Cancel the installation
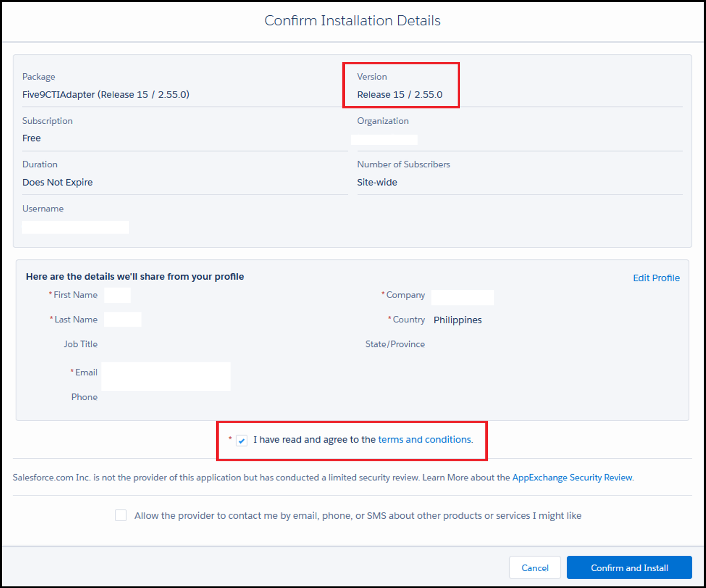Viewport: 706px width, 588px height. point(535,568)
